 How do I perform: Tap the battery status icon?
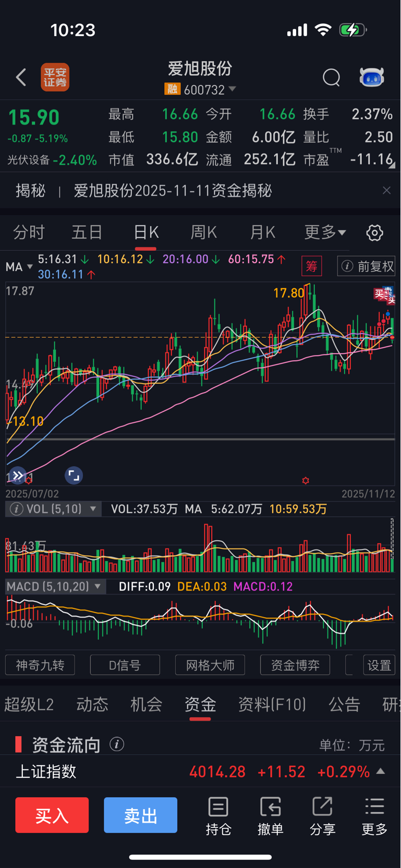point(353,30)
